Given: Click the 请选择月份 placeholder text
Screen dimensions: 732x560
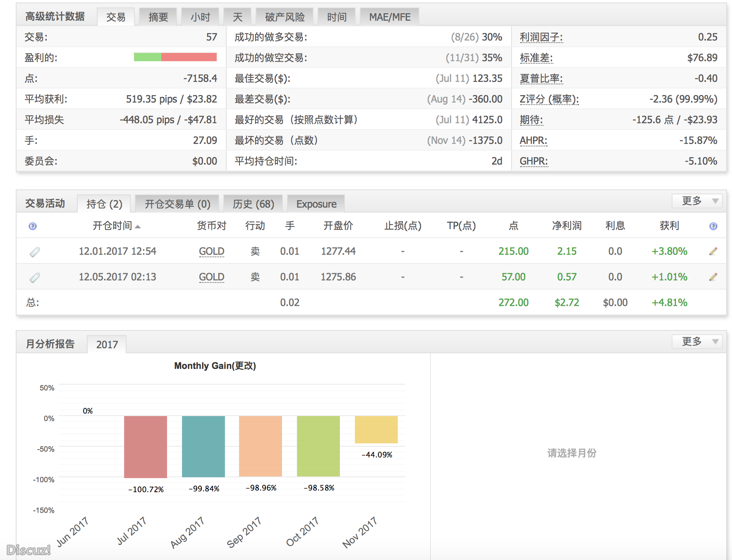Looking at the screenshot, I should tap(572, 453).
